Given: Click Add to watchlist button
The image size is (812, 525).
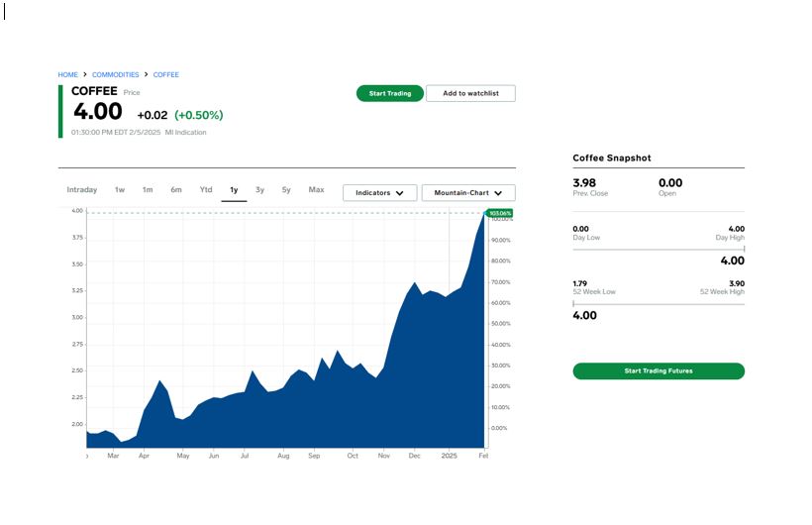Looking at the screenshot, I should (x=470, y=93).
